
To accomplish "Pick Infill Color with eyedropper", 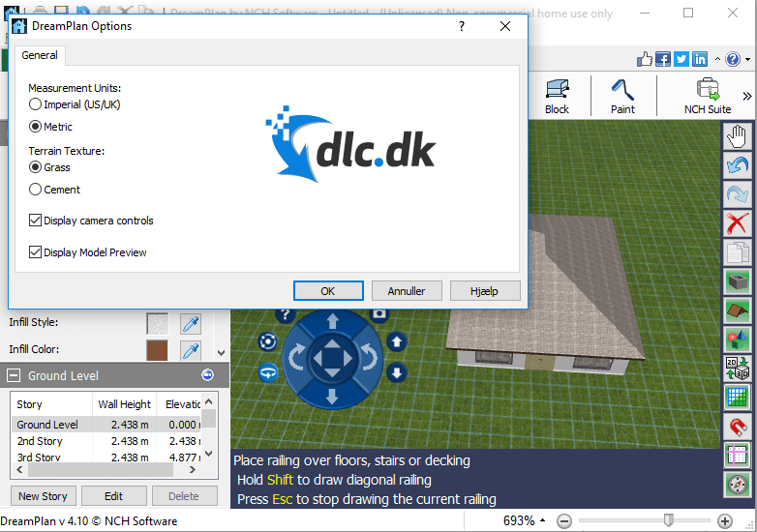I will click(x=191, y=350).
